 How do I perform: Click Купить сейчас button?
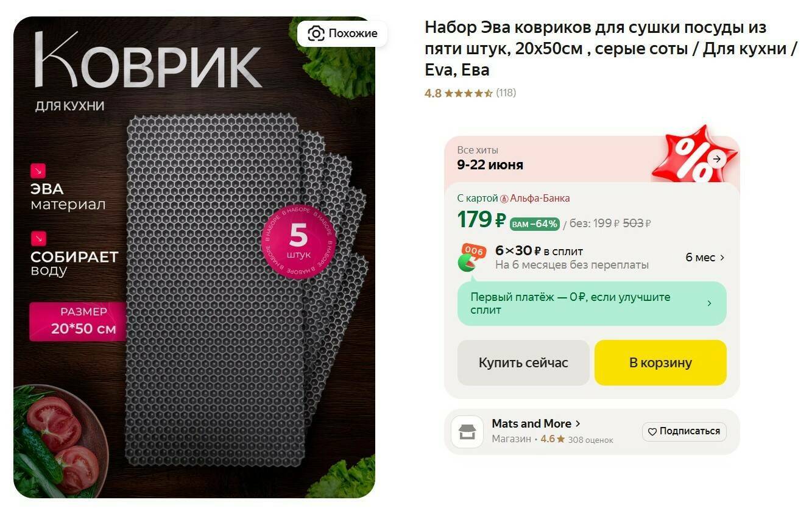click(523, 362)
